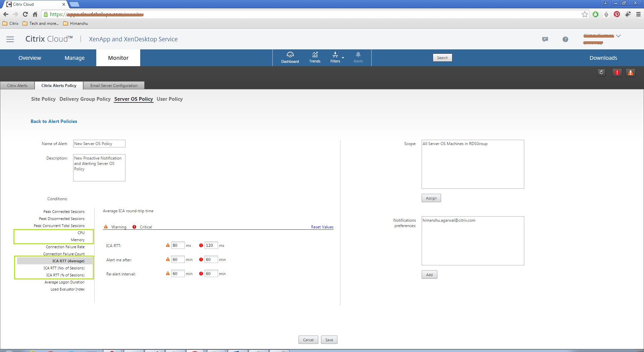Click the refresh icon in dark bar
The image size is (644, 352).
point(601,73)
